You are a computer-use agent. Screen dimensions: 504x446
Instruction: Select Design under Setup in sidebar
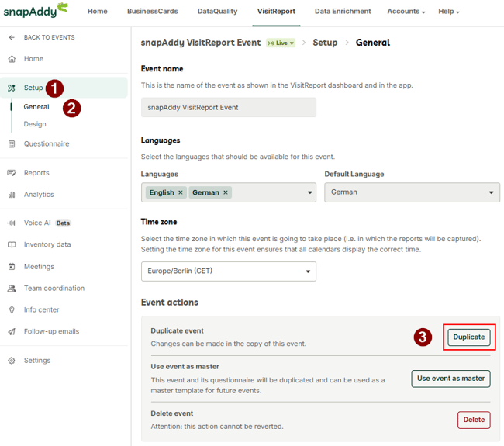(35, 124)
